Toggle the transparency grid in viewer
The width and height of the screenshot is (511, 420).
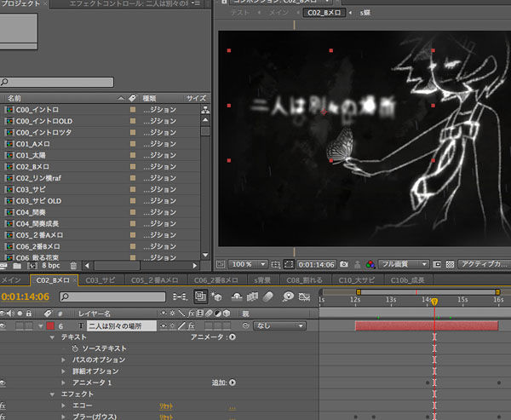[450, 264]
